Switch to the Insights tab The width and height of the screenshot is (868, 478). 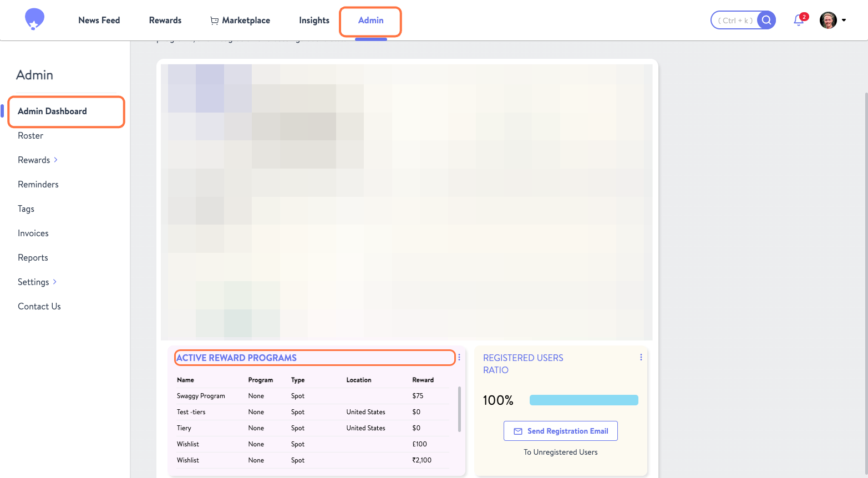tap(314, 20)
